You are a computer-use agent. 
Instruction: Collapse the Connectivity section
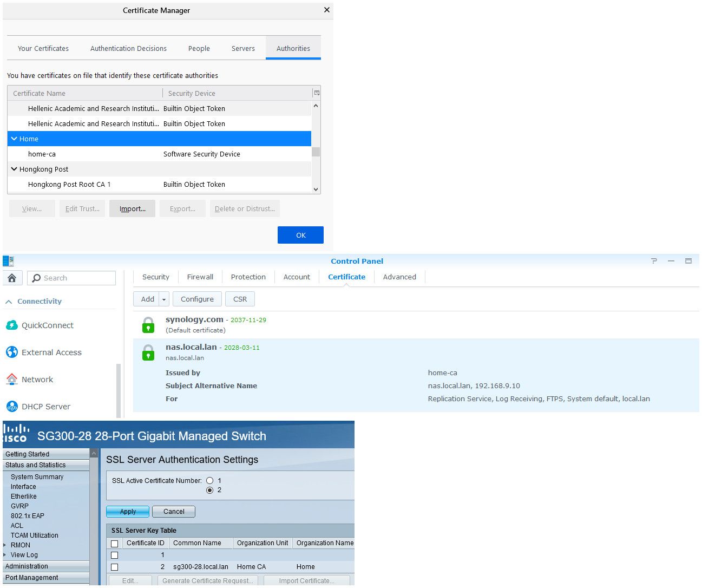tap(9, 302)
